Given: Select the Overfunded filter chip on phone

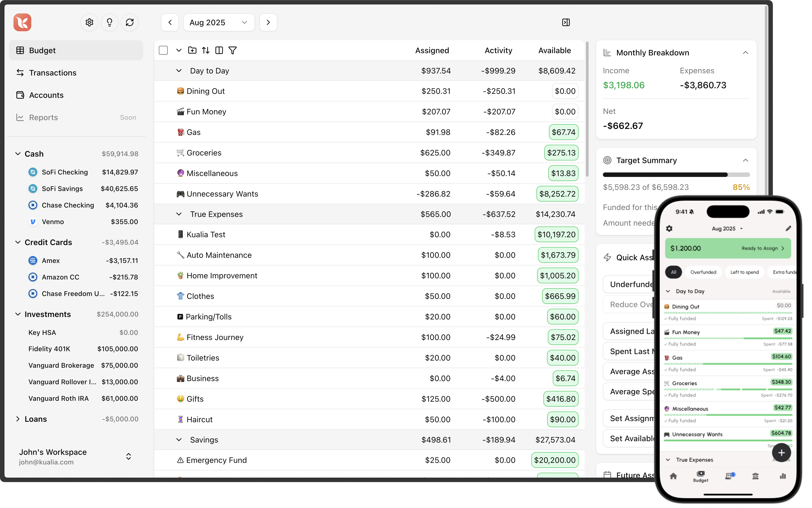Looking at the screenshot, I should click(x=703, y=272).
